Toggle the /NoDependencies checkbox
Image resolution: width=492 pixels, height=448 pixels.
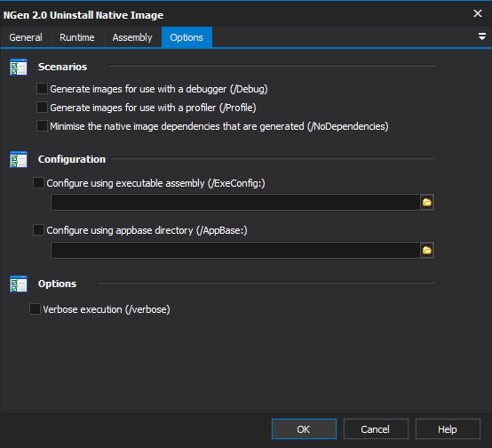(x=42, y=126)
